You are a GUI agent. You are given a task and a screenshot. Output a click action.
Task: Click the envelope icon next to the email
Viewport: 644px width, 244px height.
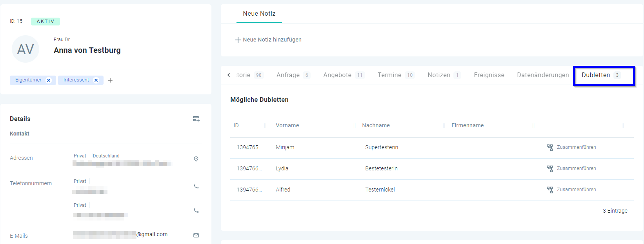pos(196,235)
